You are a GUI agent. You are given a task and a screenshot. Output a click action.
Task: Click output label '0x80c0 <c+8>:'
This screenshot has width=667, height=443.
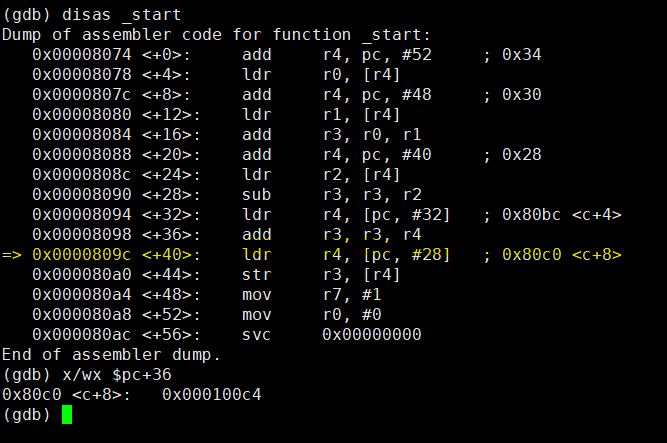67,395
